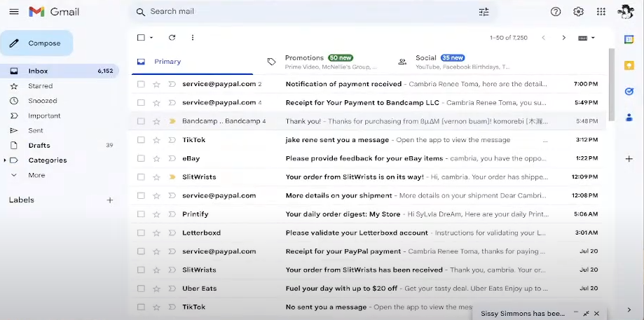The image size is (644, 320).
Task: Open Google Tasks side panel
Action: [x=629, y=92]
